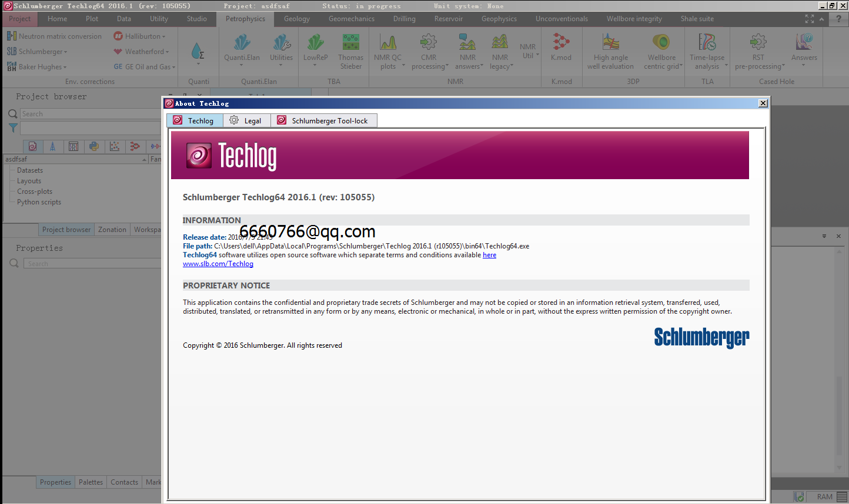Image resolution: width=849 pixels, height=504 pixels.
Task: Switch to the Shale suite tab
Action: click(x=697, y=19)
